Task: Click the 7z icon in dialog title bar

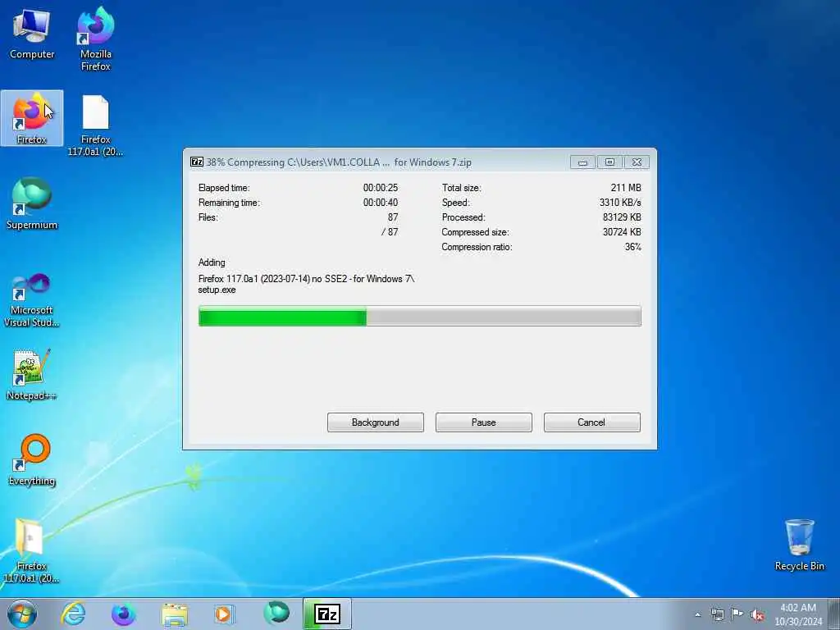Action: 197,162
